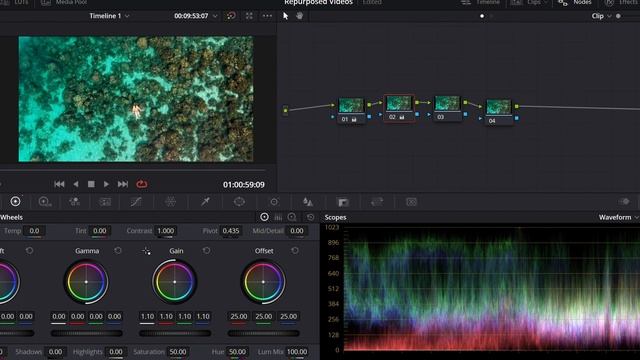The height and width of the screenshot is (360, 640).
Task: Click the Gamma master wheel slider
Action: click(87, 333)
